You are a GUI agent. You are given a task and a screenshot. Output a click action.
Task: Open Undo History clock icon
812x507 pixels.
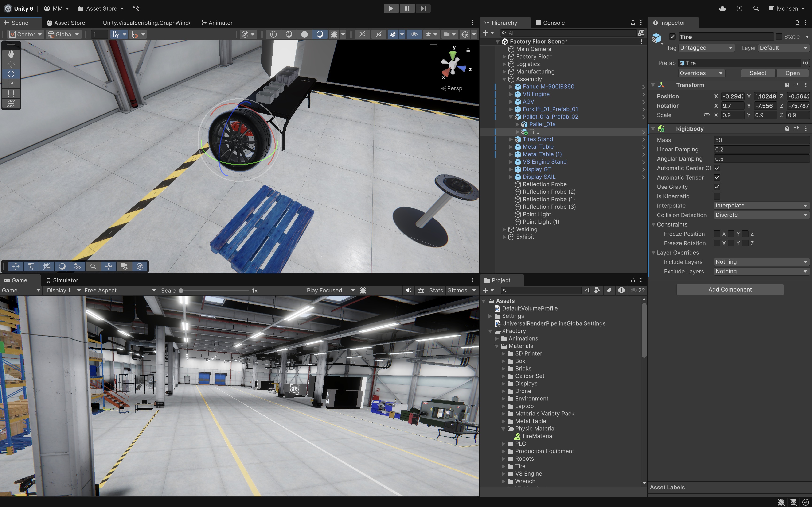[x=739, y=8]
